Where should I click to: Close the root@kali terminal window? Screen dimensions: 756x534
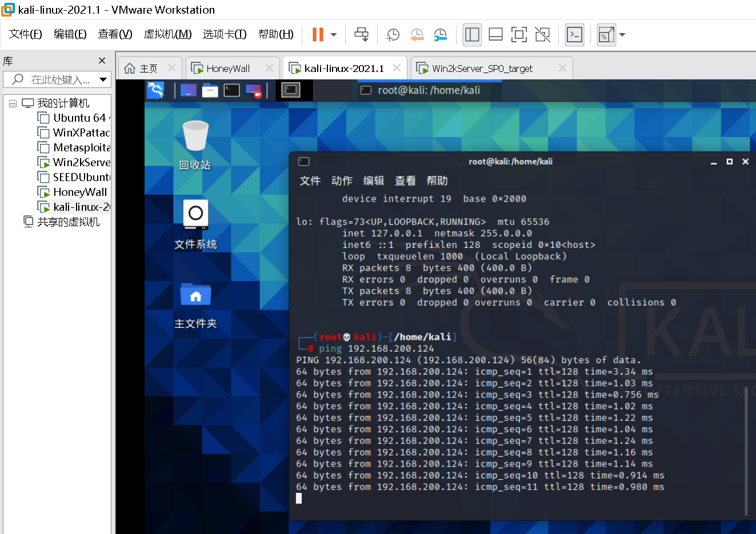pos(746,162)
